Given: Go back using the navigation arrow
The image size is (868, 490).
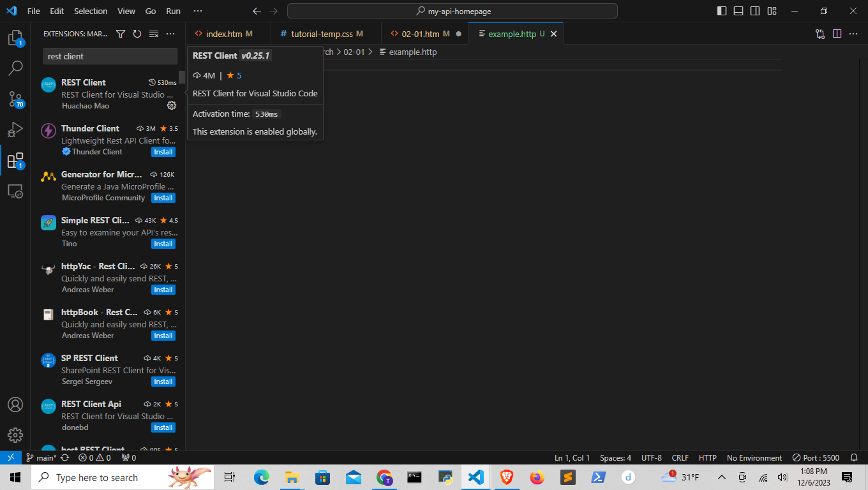Looking at the screenshot, I should tap(257, 11).
